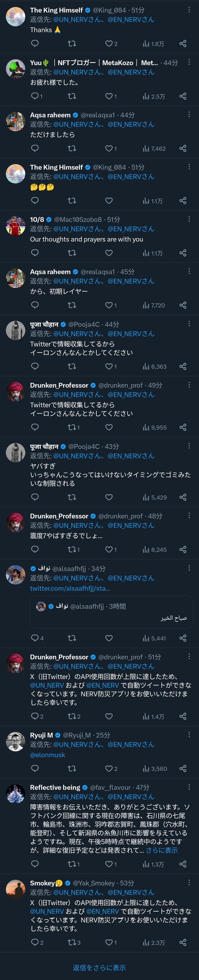This screenshot has height=980, width=199.
Task: Like the "Our thoughts and prayers" tweet
Action: [x=109, y=253]
